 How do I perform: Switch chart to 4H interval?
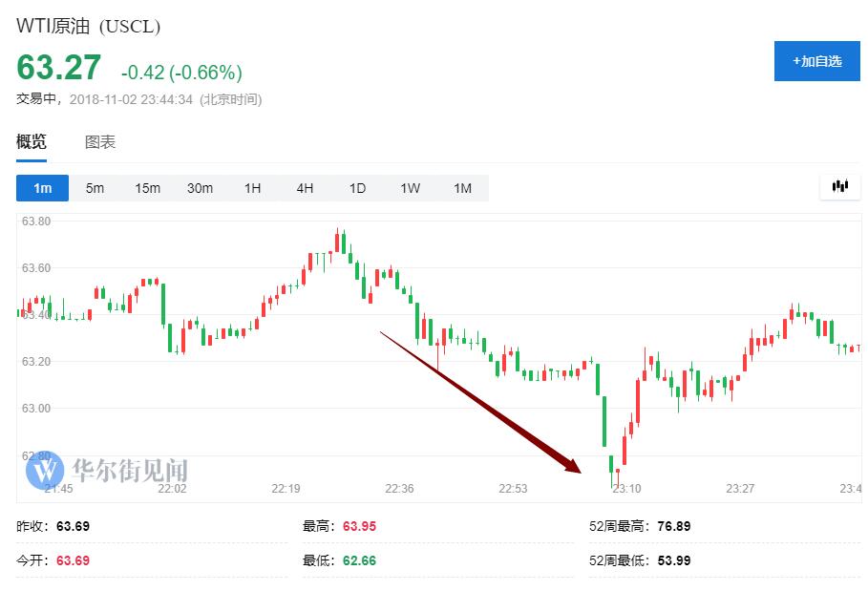pos(305,188)
